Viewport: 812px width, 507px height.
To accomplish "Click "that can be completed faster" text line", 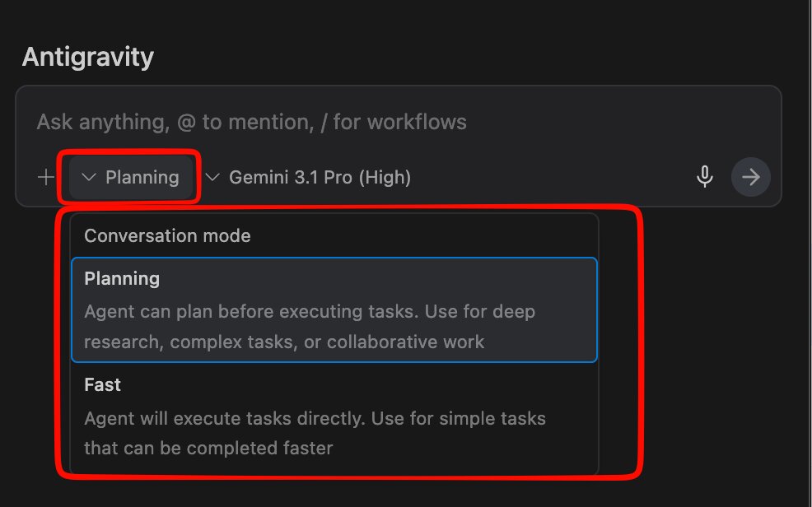I will pyautogui.click(x=208, y=449).
